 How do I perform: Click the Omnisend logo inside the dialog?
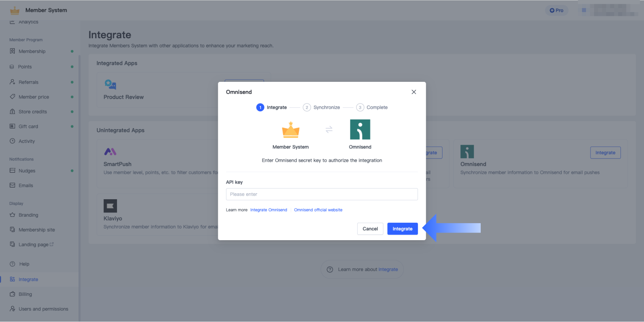pos(360,130)
